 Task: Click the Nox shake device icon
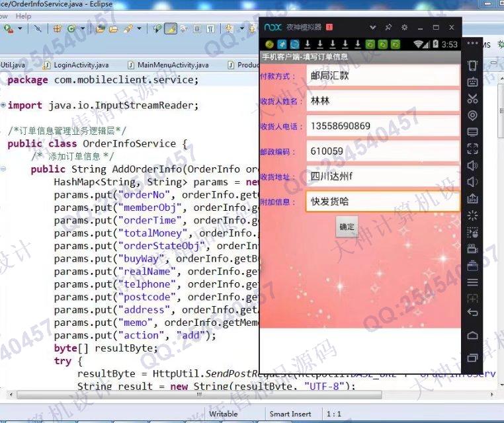click(472, 65)
